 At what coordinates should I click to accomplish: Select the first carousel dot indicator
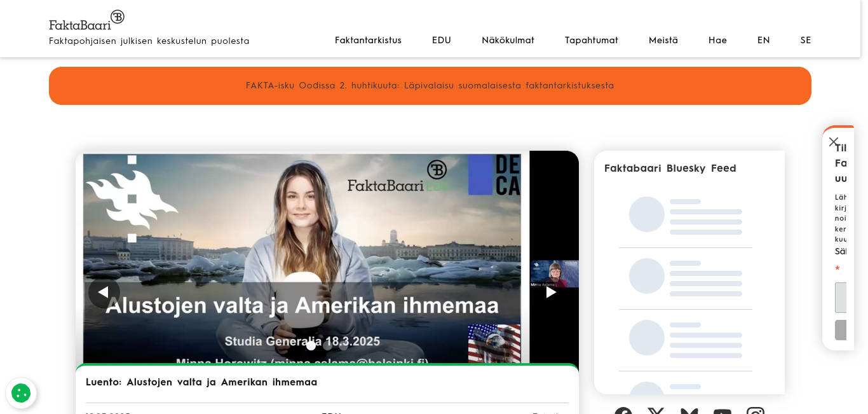coord(311,346)
